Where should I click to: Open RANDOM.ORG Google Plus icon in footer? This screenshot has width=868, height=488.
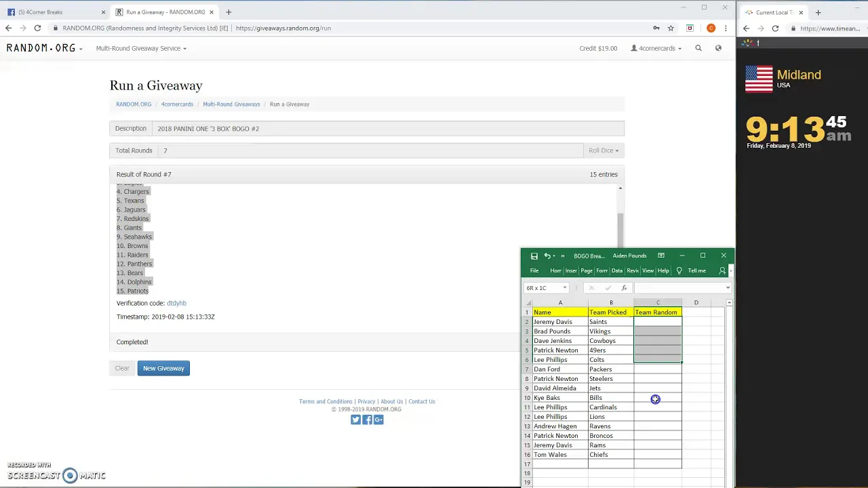point(378,420)
